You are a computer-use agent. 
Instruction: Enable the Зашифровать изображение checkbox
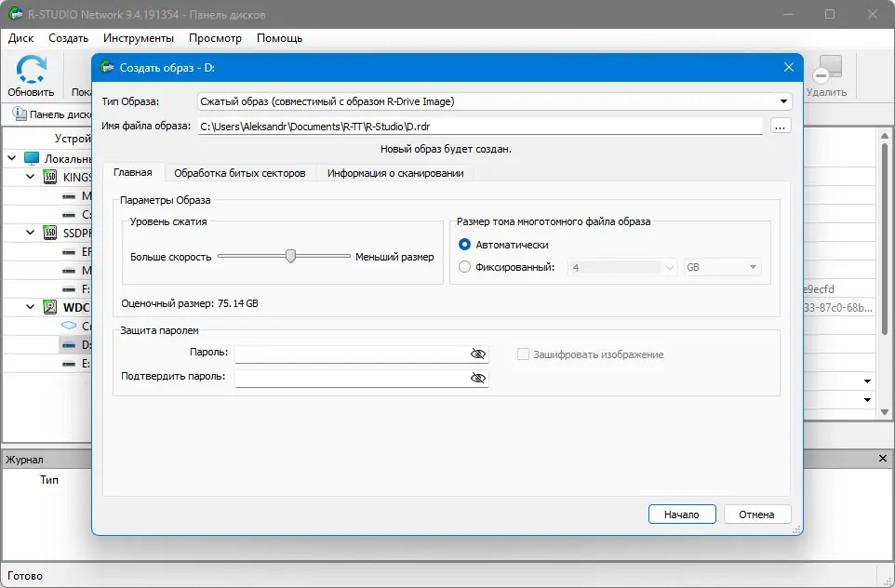click(523, 354)
